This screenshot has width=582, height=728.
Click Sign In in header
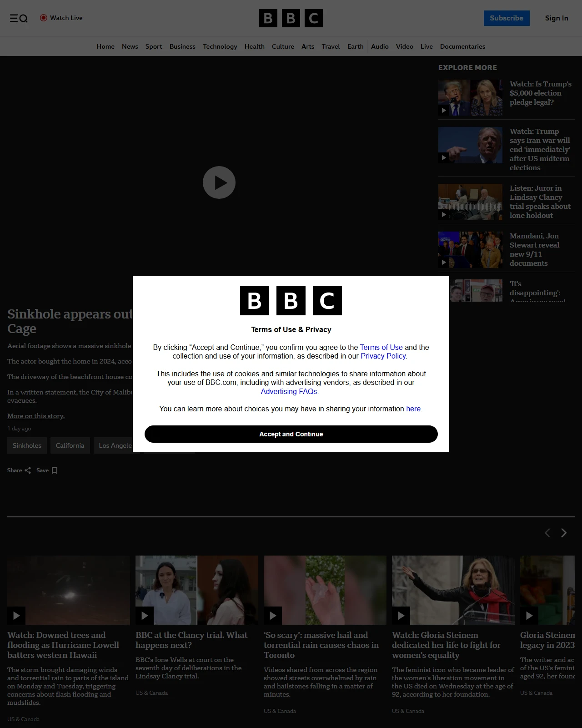click(x=557, y=18)
